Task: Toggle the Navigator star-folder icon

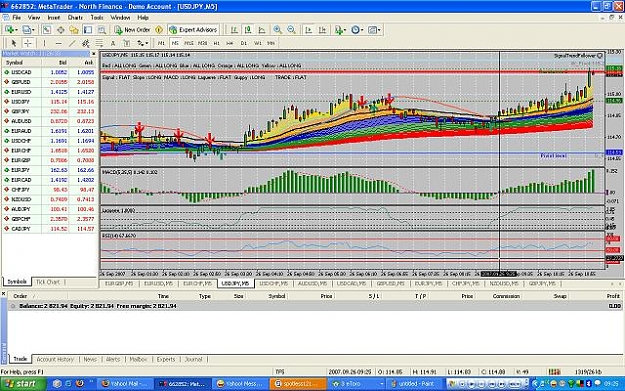Action: [x=74, y=29]
